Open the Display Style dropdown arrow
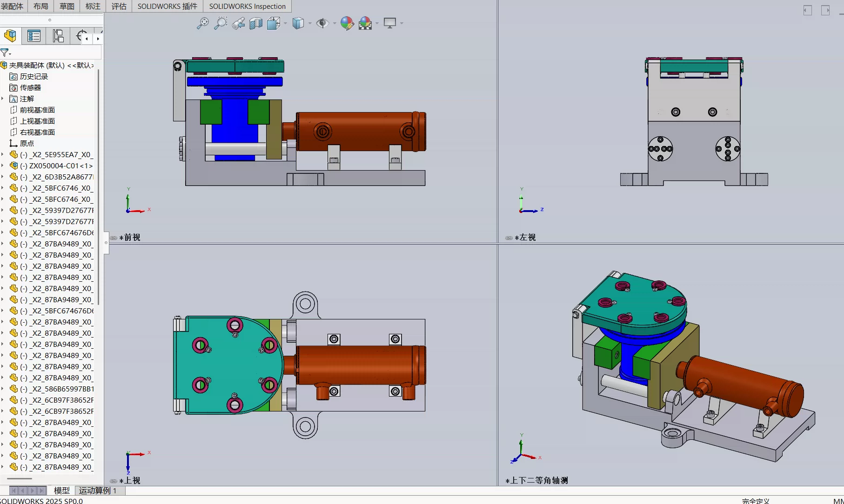844x504 pixels. (x=310, y=23)
